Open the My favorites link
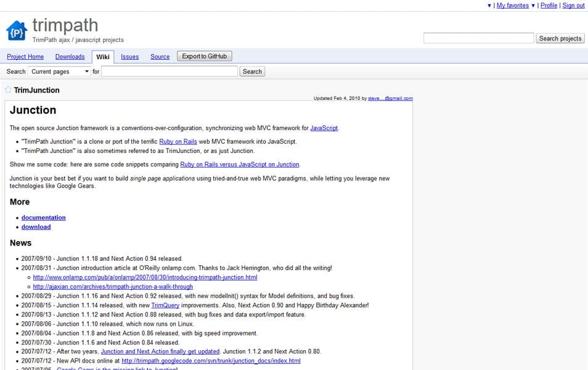Screen dimensions: 588x370 (x=513, y=6)
